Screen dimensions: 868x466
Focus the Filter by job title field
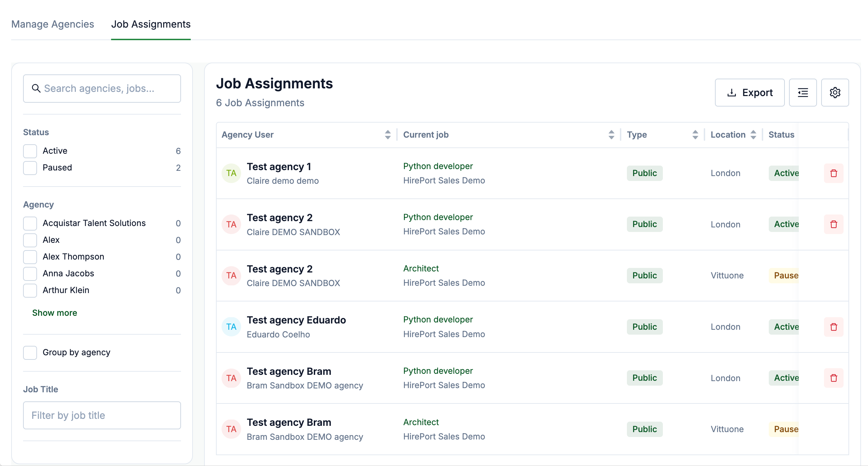pos(102,415)
